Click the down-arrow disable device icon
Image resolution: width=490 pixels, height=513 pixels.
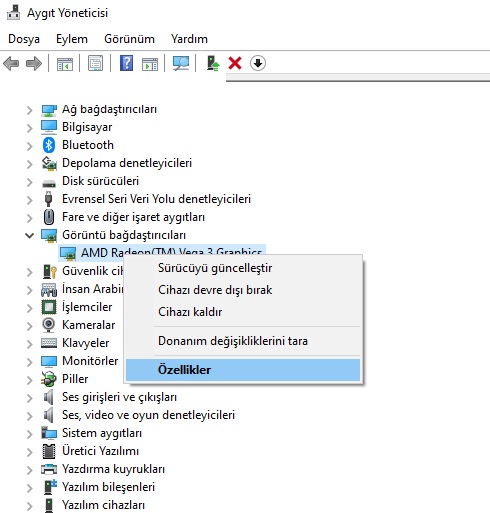click(x=258, y=63)
